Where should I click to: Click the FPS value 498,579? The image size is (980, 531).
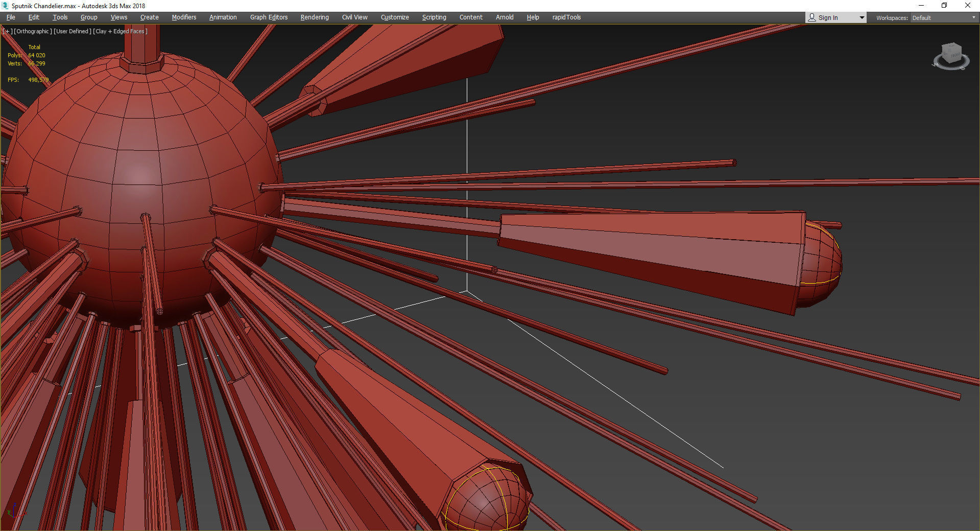[39, 80]
